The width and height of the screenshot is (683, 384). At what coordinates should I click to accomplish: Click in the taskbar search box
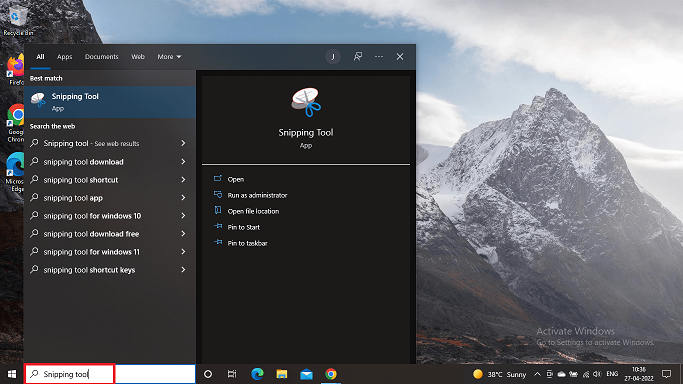coord(110,374)
